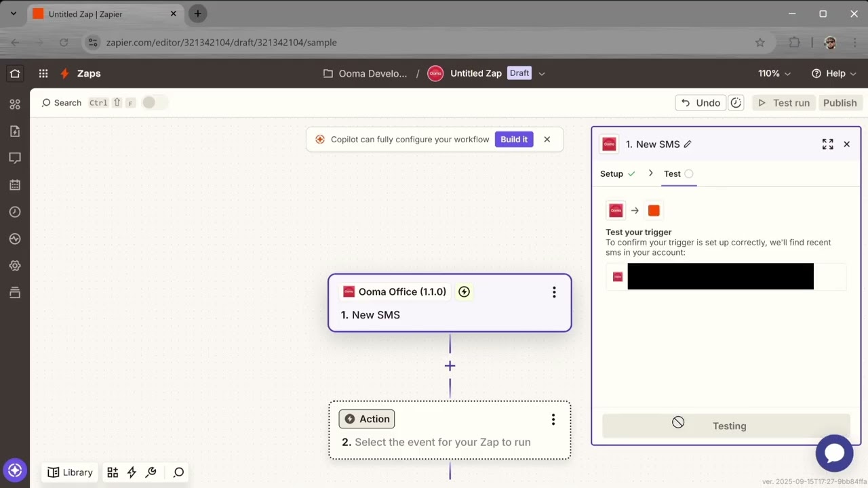Image resolution: width=868 pixels, height=488 pixels.
Task: Click the Publish button
Action: tap(840, 103)
